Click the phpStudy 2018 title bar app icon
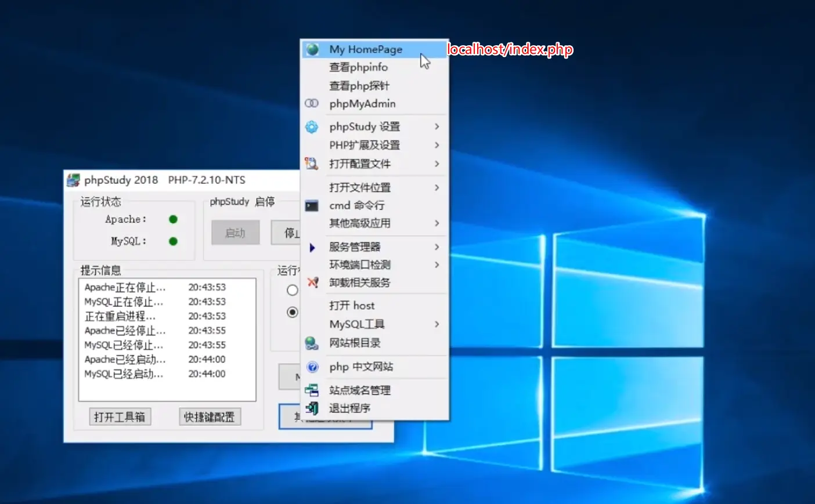Image resolution: width=815 pixels, height=504 pixels. coord(73,180)
